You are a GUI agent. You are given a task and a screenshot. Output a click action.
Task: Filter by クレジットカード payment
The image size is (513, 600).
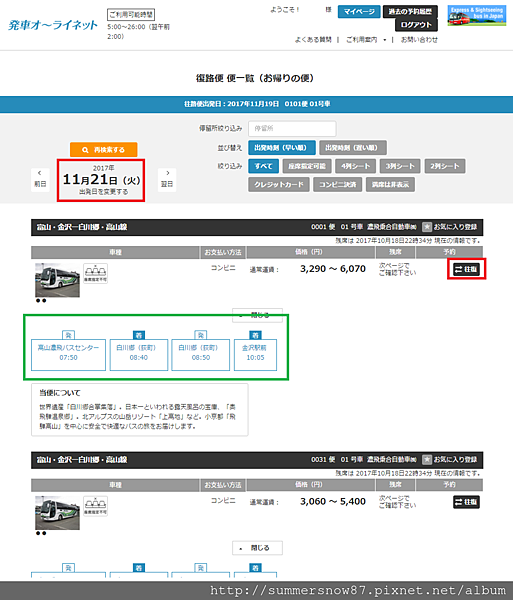[x=279, y=184]
